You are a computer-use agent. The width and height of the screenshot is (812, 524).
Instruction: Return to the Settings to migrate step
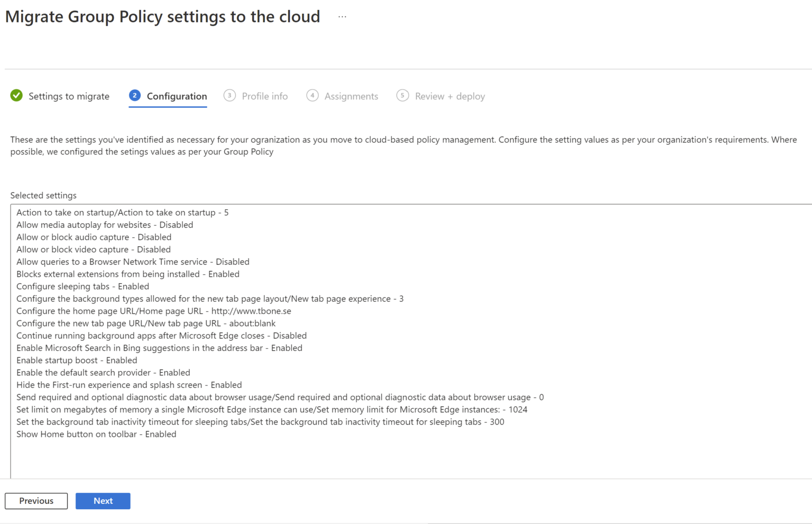coord(69,96)
